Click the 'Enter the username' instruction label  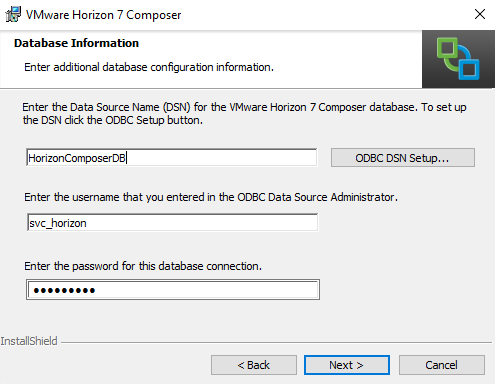tap(211, 197)
